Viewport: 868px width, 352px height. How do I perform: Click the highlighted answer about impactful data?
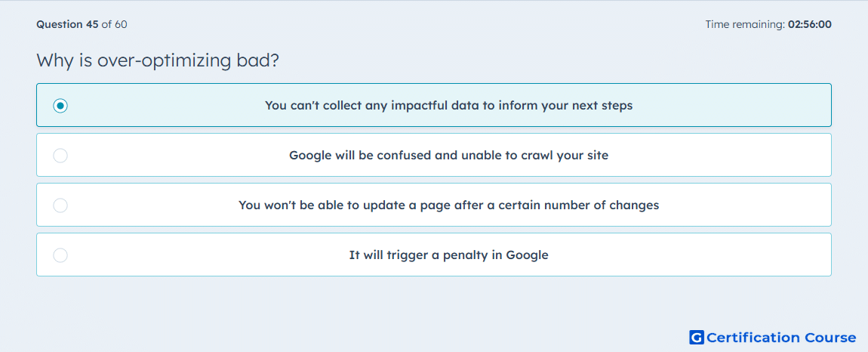[448, 105]
